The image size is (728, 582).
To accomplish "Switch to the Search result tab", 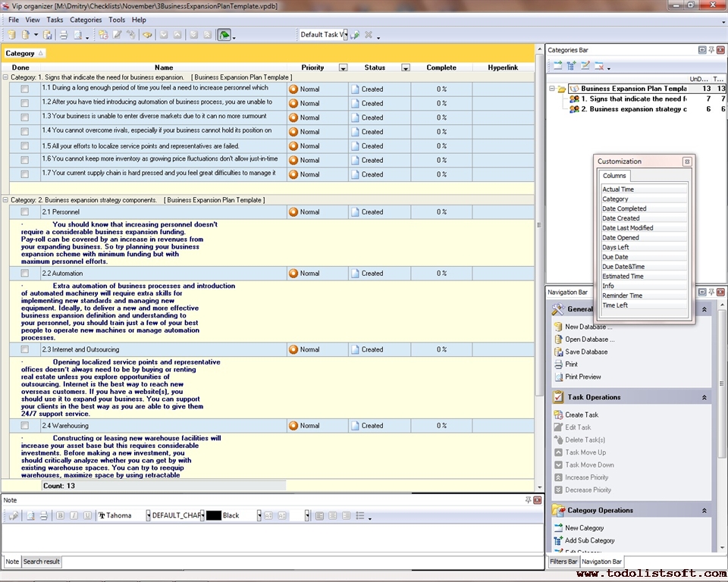I will pyautogui.click(x=42, y=562).
